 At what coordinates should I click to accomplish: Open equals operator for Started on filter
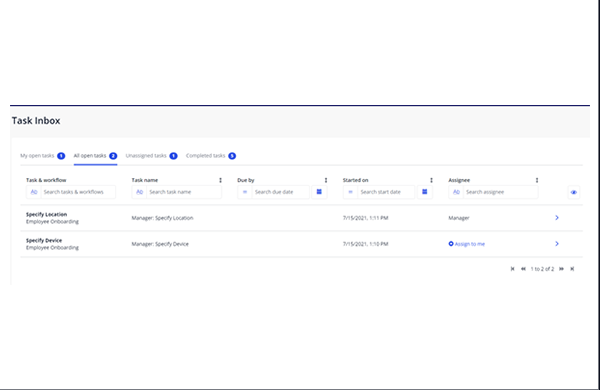click(351, 192)
